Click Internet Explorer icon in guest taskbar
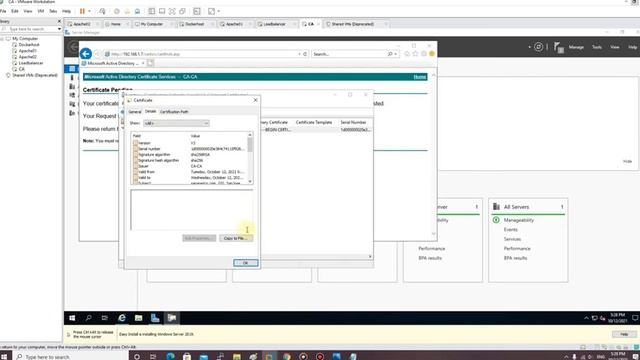640x360 pixels. [122, 318]
